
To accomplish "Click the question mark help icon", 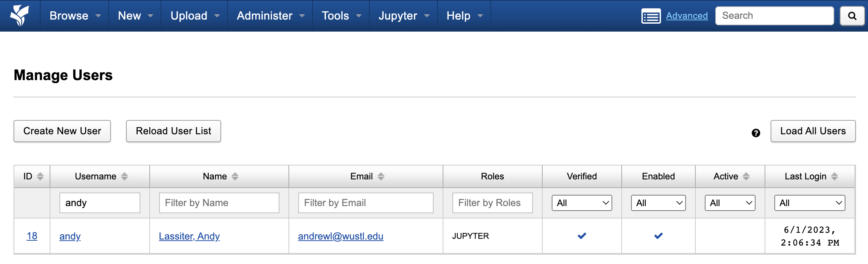I will [756, 133].
